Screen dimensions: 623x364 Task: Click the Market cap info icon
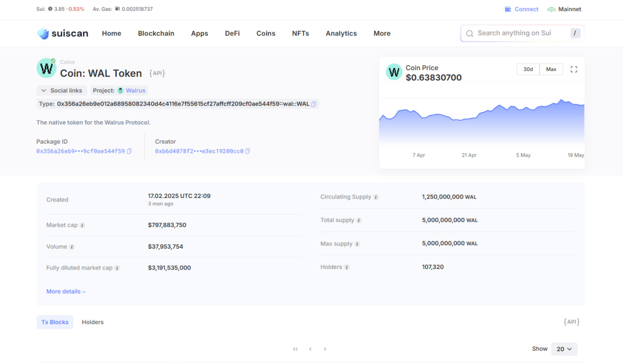(x=82, y=225)
